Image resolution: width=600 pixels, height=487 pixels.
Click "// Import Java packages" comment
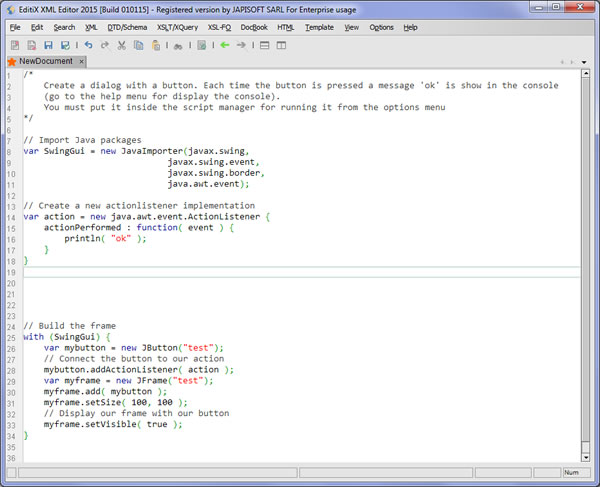click(x=82, y=140)
